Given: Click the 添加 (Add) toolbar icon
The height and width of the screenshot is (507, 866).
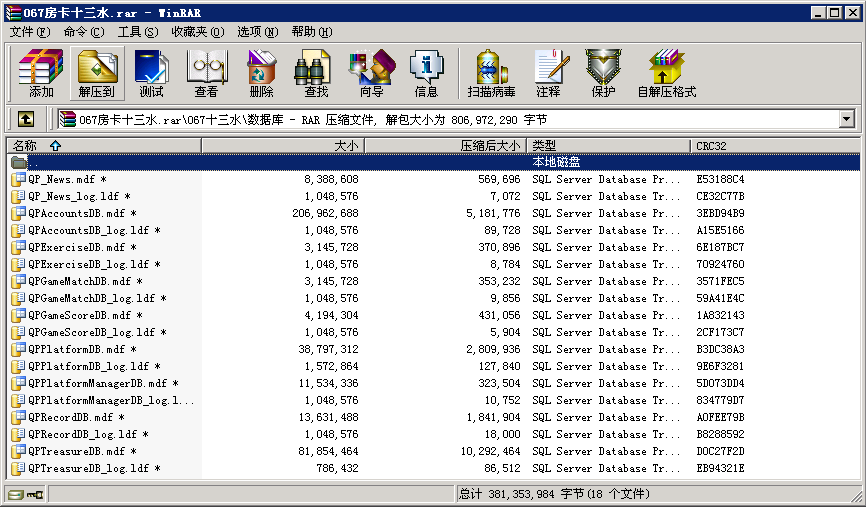Looking at the screenshot, I should 41,73.
